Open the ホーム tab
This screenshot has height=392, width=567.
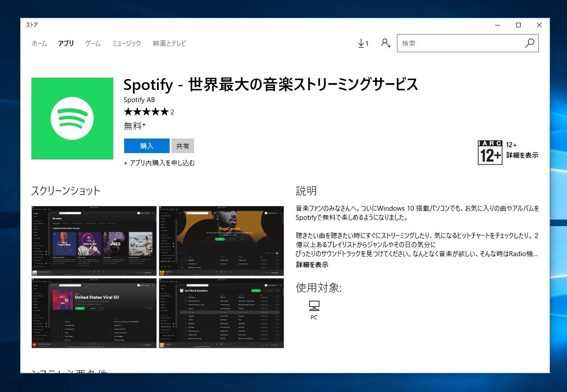[39, 44]
